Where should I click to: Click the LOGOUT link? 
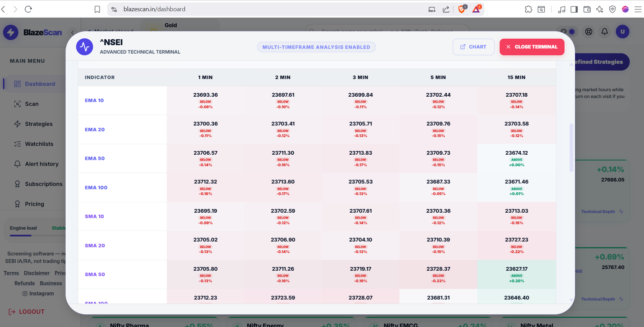pos(26,312)
